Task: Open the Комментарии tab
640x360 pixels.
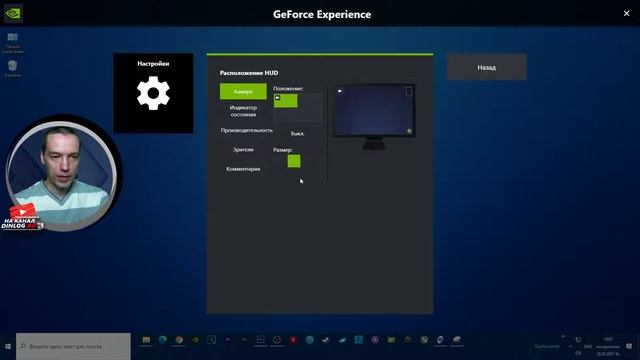Action: pos(243,169)
